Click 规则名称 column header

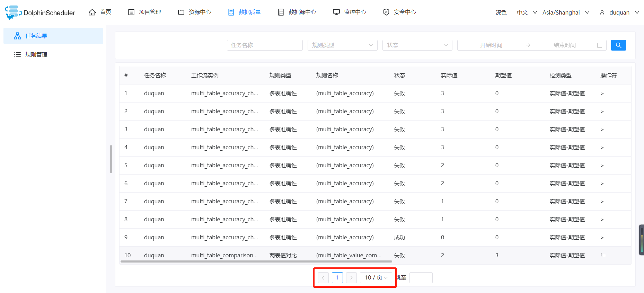point(327,76)
